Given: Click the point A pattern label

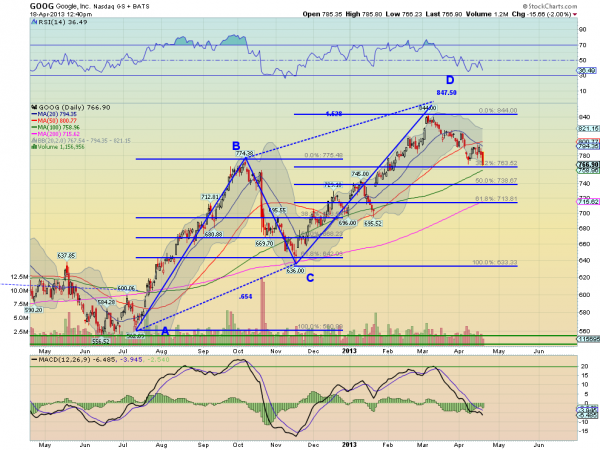Looking at the screenshot, I should pos(165,331).
